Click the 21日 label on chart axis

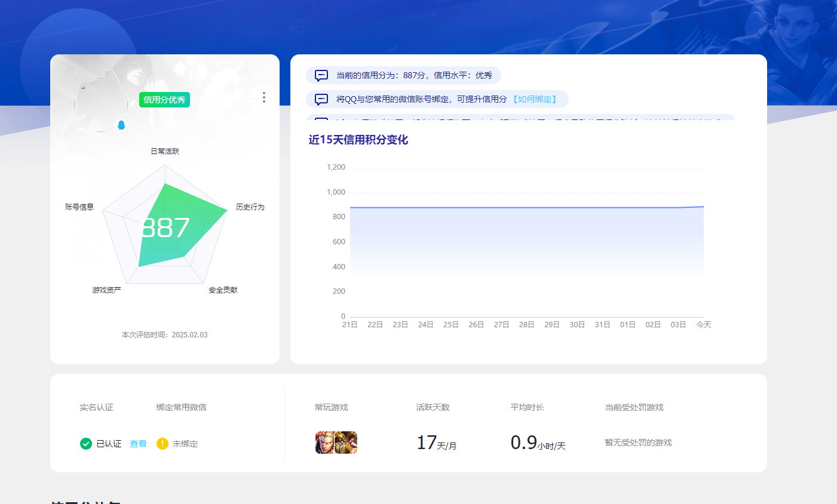point(350,325)
